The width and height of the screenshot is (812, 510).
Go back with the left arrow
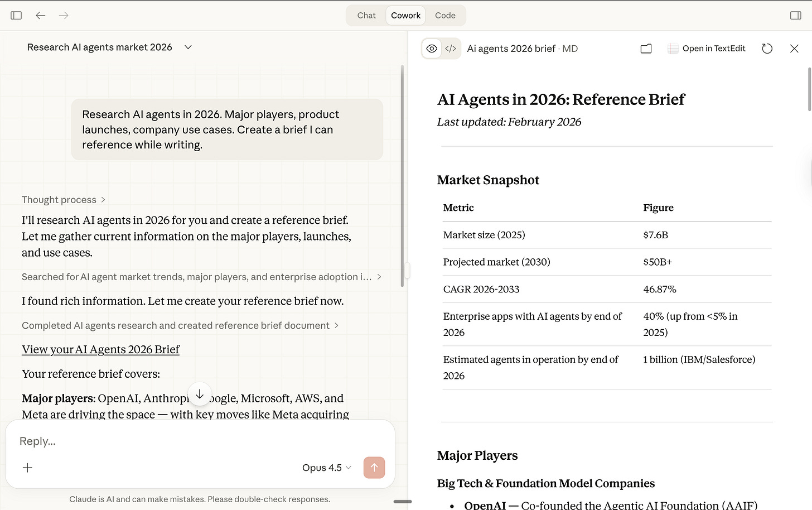(x=41, y=16)
